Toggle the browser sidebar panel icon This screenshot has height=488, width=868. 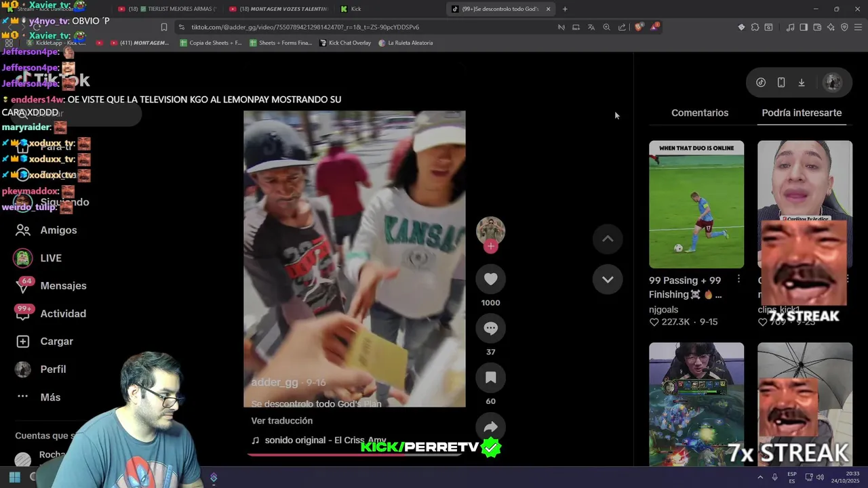pos(804,27)
